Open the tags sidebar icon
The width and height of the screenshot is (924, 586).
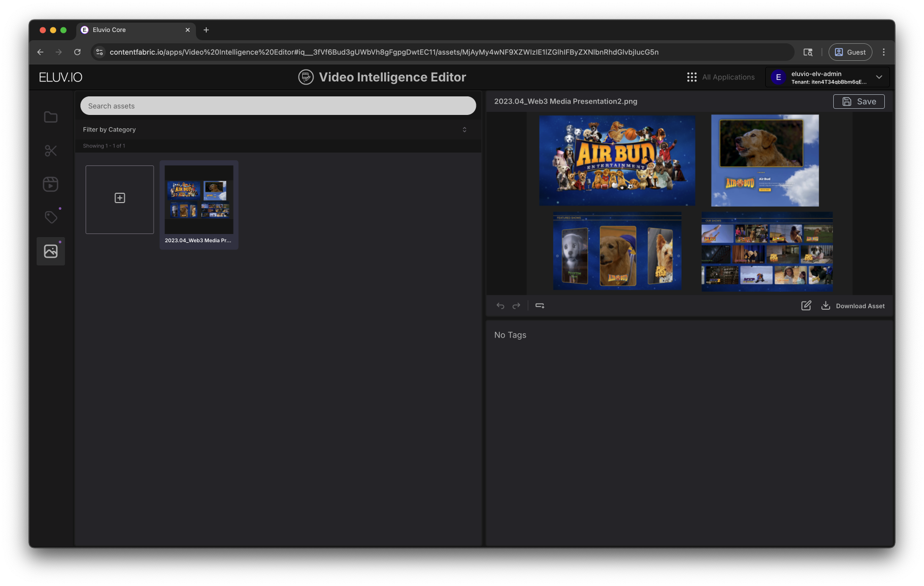(x=51, y=217)
